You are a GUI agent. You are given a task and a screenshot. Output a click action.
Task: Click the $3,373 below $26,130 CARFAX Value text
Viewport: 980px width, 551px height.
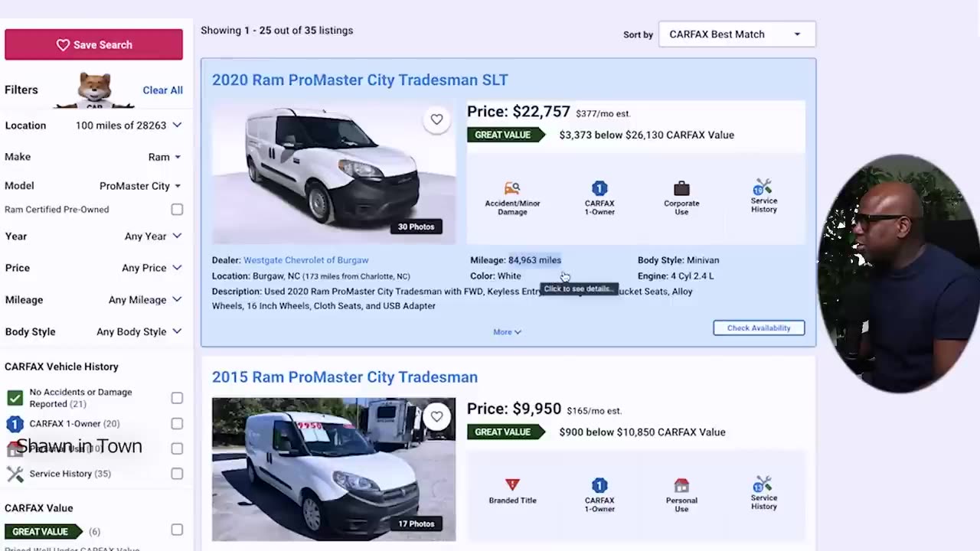click(x=646, y=135)
